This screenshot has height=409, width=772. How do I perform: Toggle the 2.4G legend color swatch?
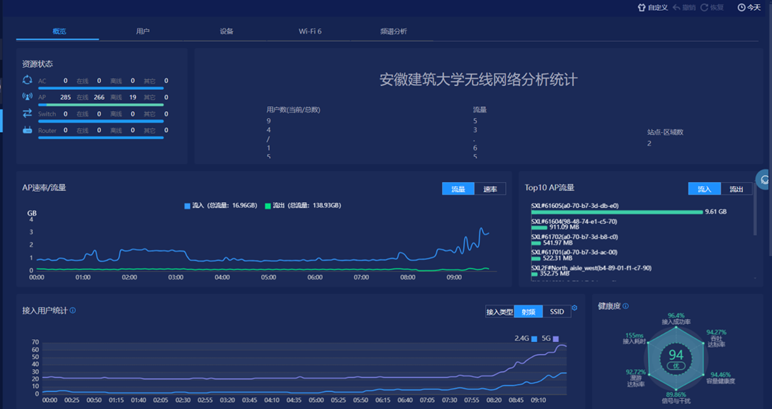point(535,339)
